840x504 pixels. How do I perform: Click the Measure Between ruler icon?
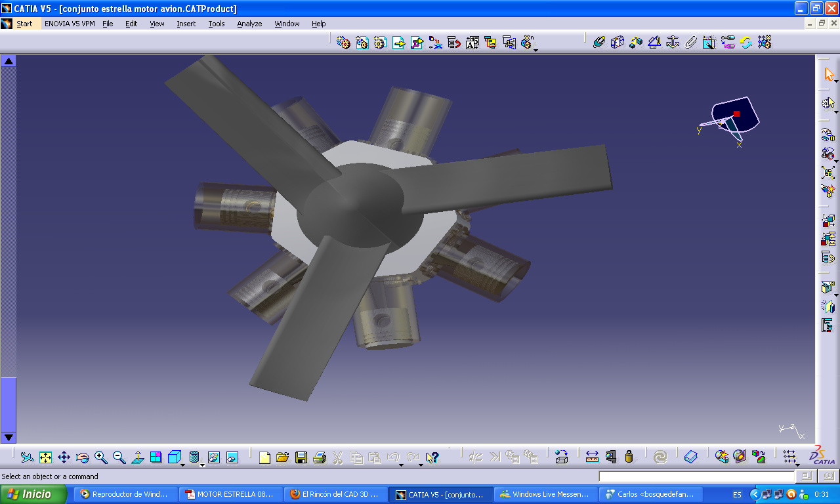click(x=592, y=457)
